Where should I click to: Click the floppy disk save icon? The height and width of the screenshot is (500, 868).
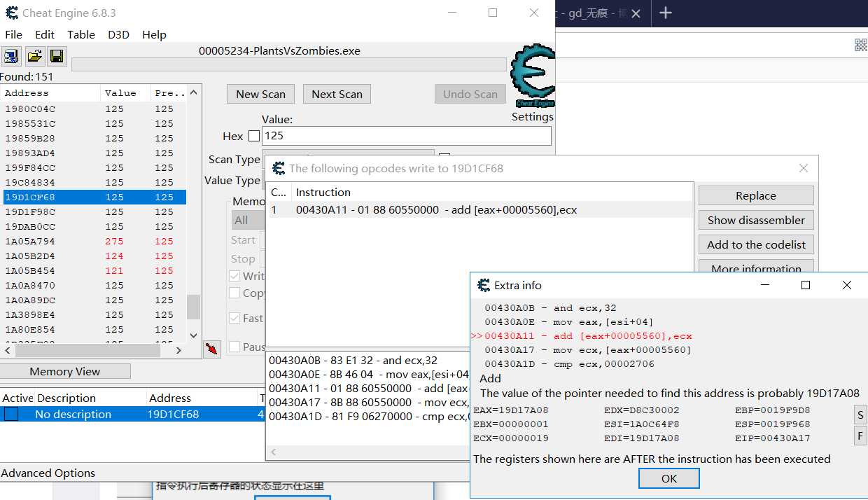(57, 56)
